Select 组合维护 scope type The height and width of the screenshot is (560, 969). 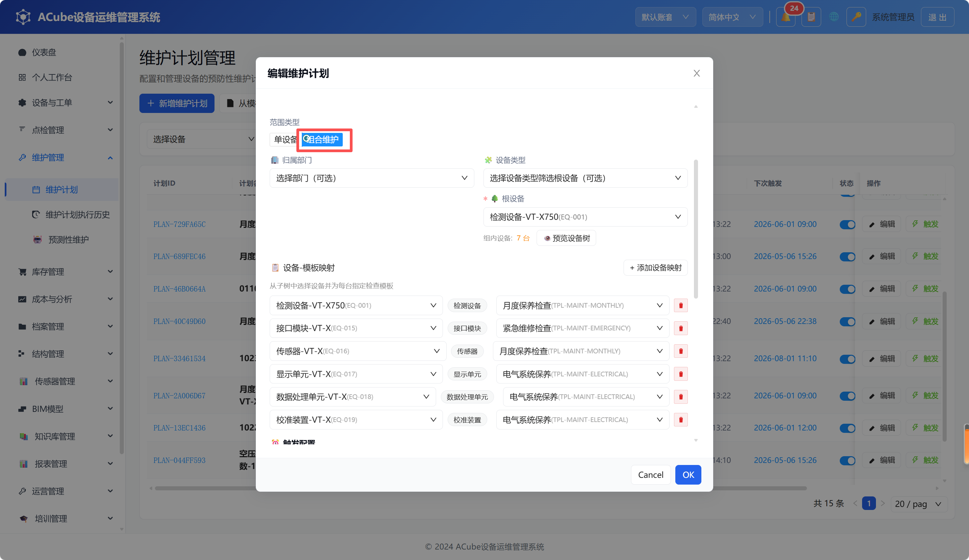coord(322,140)
